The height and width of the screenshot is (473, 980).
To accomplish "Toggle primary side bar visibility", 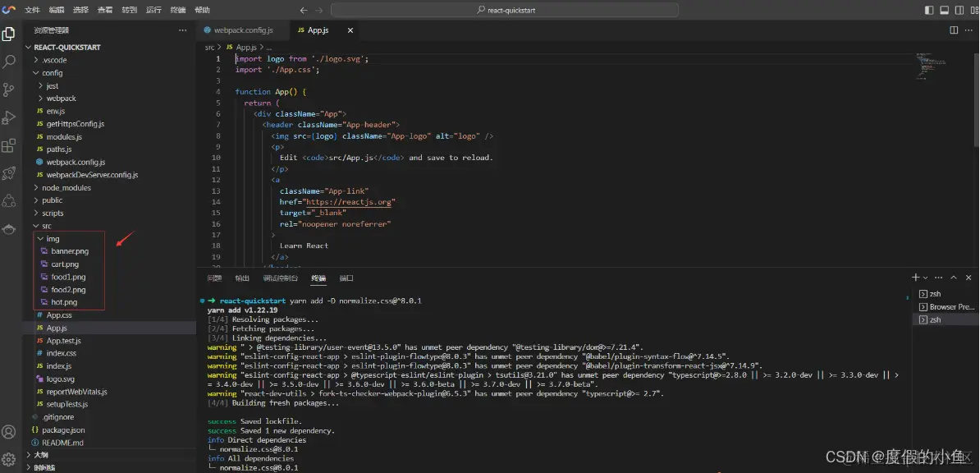I will 929,10.
